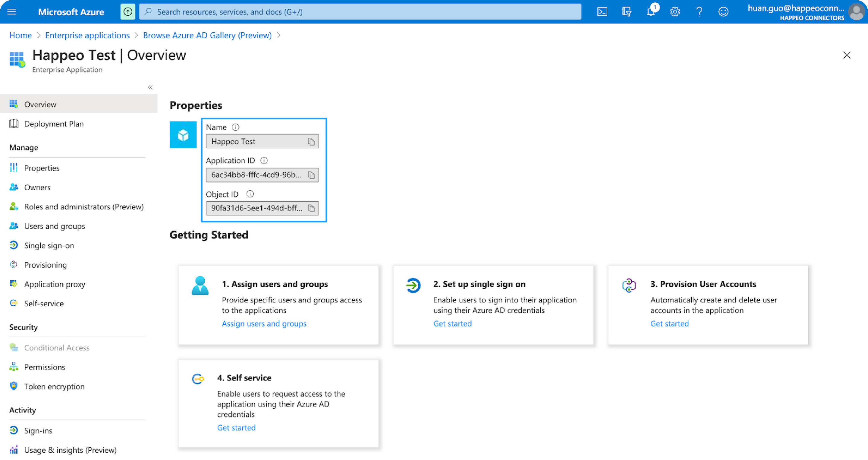Show info tooltip for Name

[235, 128]
